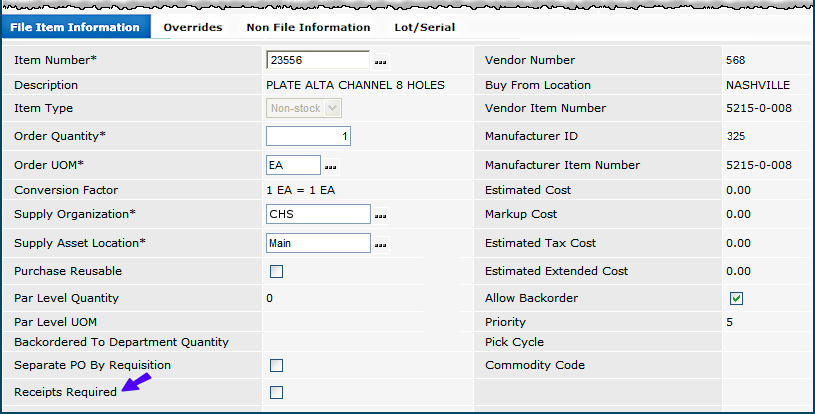Click the Vendor Number value 568

(x=736, y=60)
